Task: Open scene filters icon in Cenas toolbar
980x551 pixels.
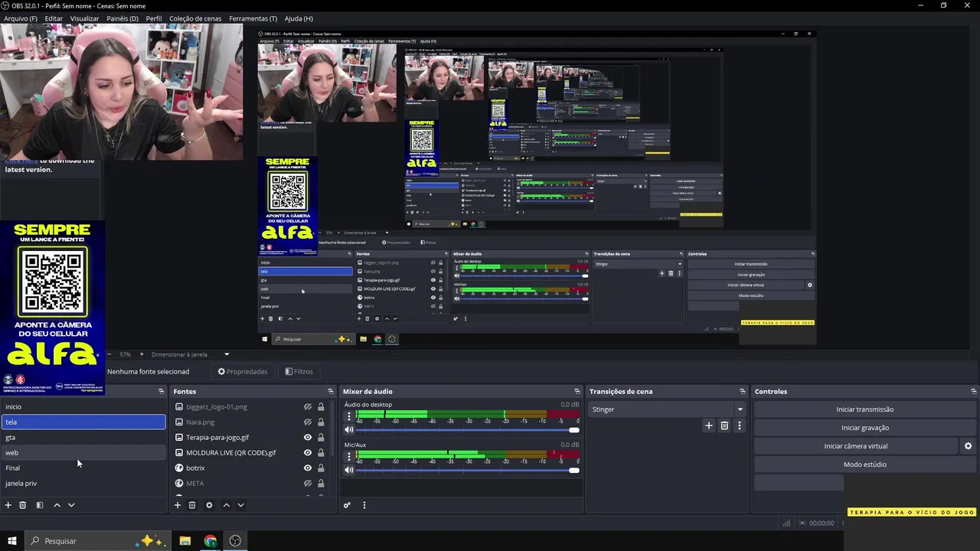Action: tap(40, 505)
